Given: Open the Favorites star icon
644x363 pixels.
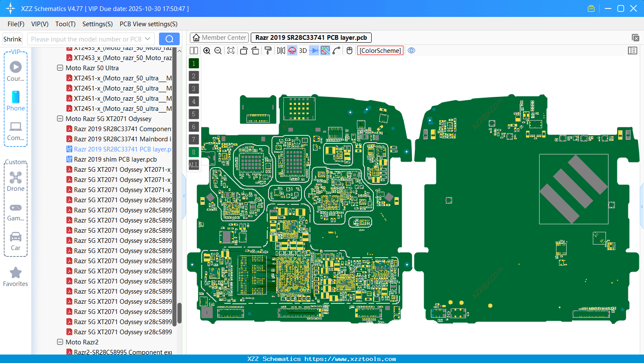Looking at the screenshot, I should pyautogui.click(x=16, y=273).
